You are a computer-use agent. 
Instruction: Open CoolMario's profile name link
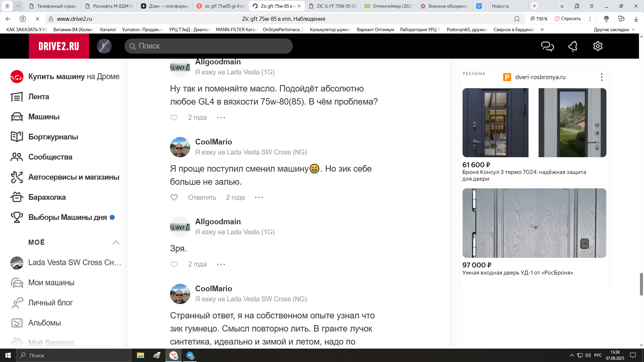pos(213,142)
